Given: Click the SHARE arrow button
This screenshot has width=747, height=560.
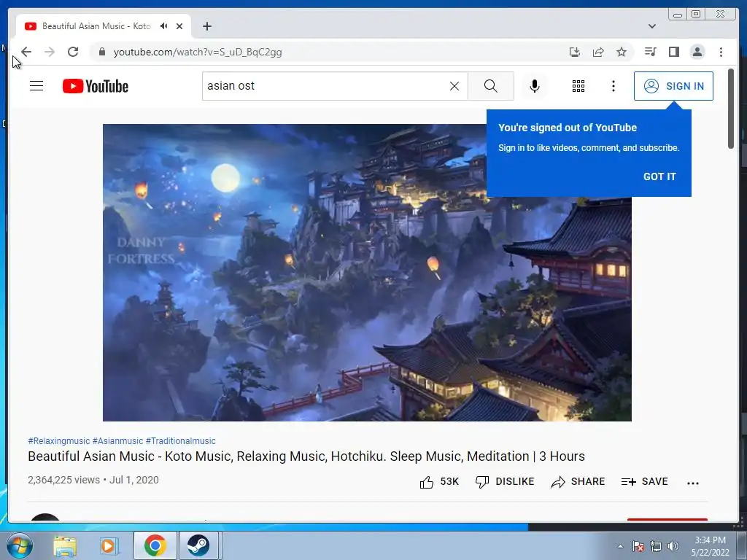Looking at the screenshot, I should [578, 482].
